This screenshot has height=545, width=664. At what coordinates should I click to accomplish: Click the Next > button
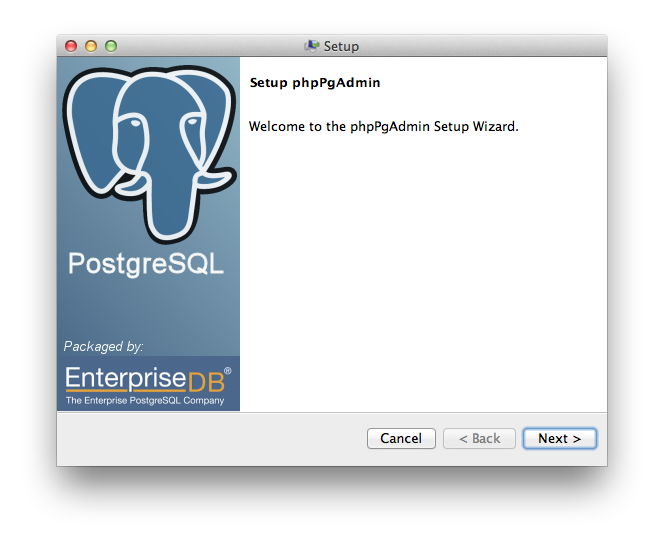(x=559, y=438)
